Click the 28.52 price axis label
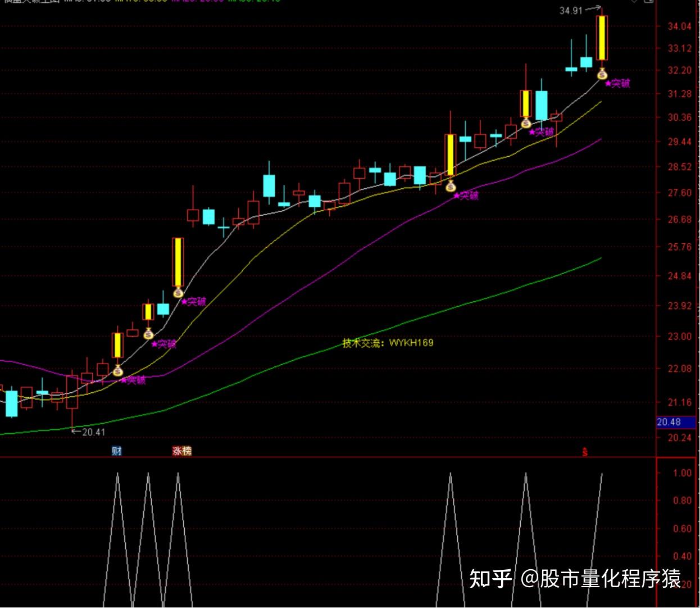This screenshot has height=608, width=700. [x=679, y=167]
